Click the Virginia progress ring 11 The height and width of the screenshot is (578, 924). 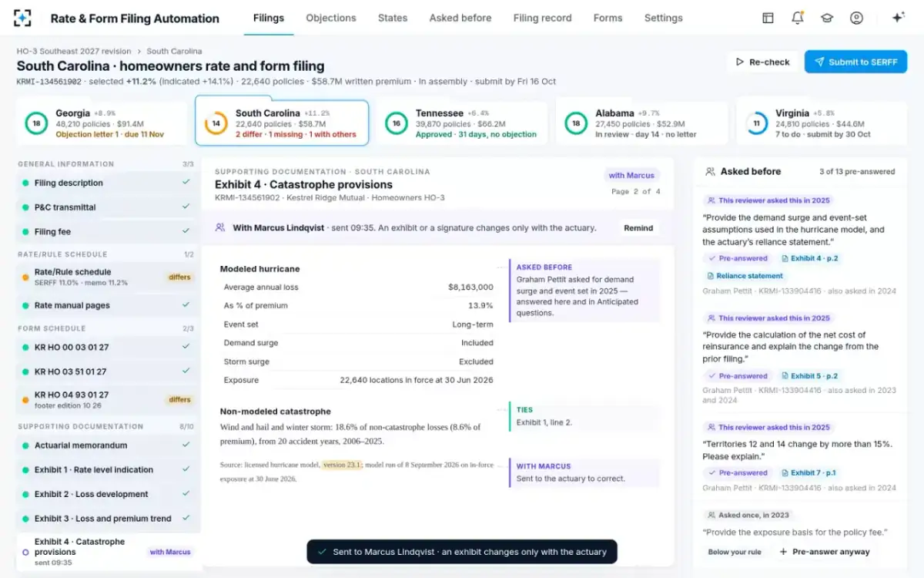click(x=756, y=123)
